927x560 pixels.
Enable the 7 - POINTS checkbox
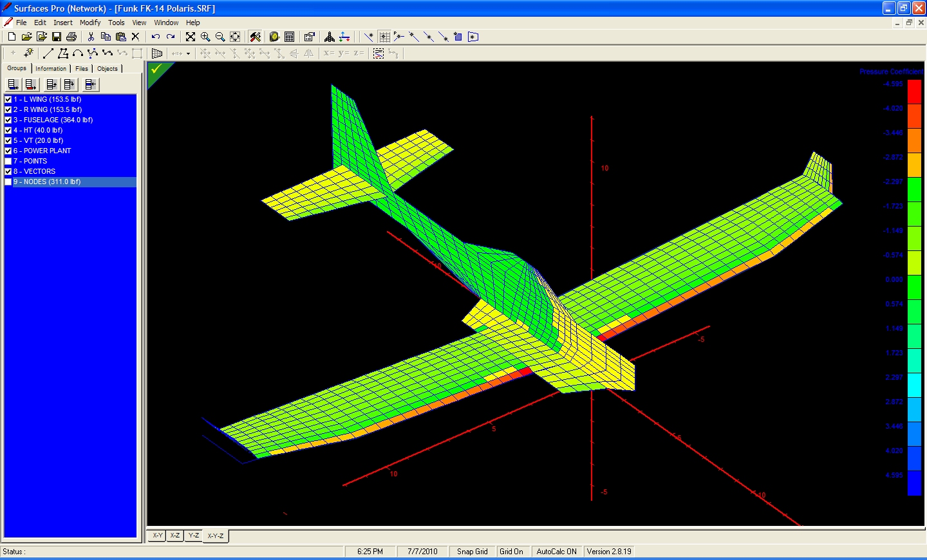[x=8, y=161]
